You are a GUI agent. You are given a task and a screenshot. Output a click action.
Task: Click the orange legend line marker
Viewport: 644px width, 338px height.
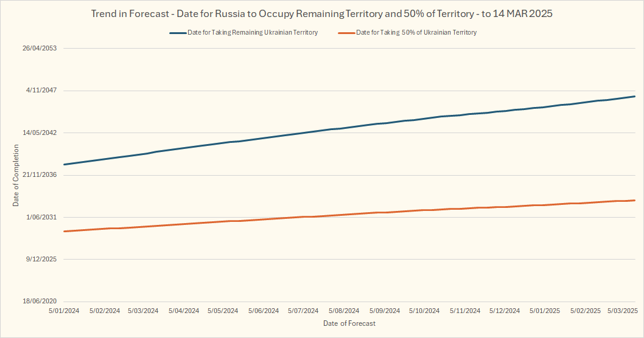(x=345, y=33)
